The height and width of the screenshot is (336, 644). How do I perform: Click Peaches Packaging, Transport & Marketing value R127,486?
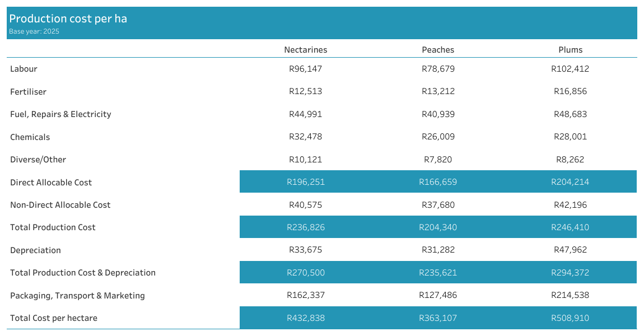(438, 295)
